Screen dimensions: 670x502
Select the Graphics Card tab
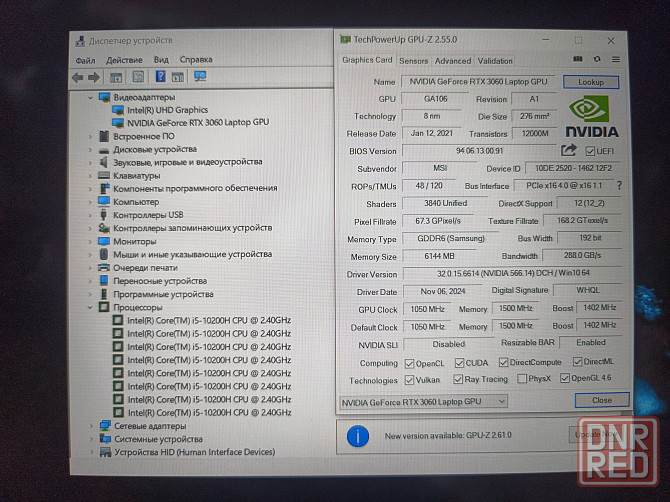(x=367, y=60)
